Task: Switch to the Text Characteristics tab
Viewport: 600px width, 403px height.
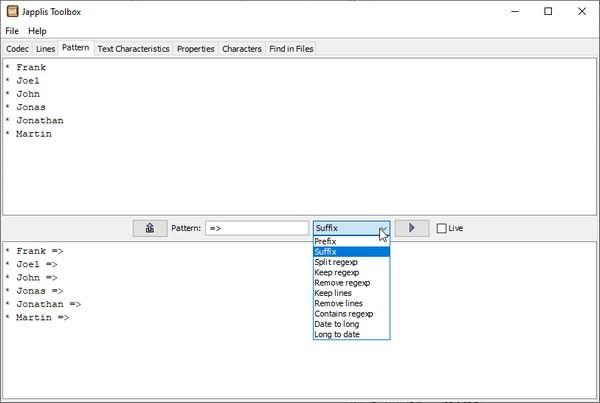Action: pos(133,49)
